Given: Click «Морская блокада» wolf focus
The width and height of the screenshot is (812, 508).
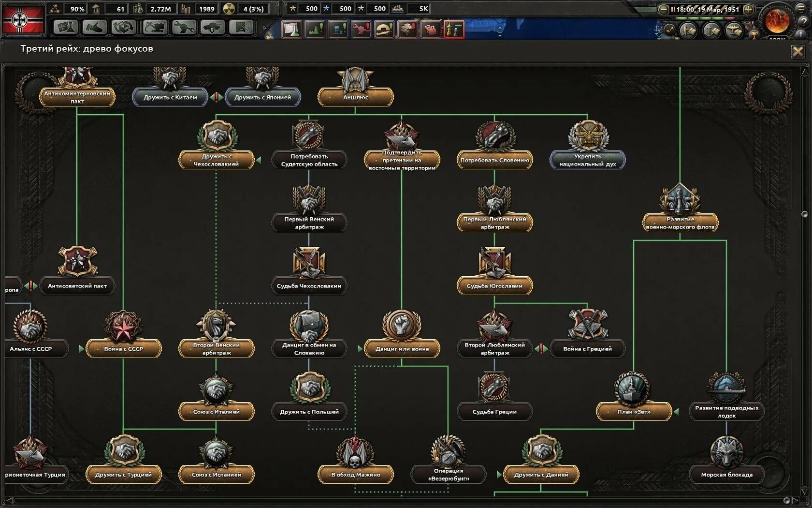Looking at the screenshot, I should 727,475.
